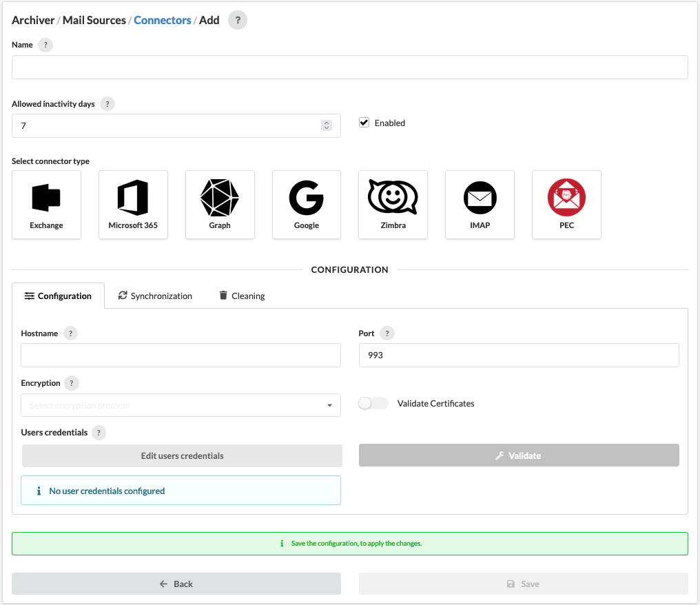Click the Validate button
700x605 pixels.
point(519,455)
